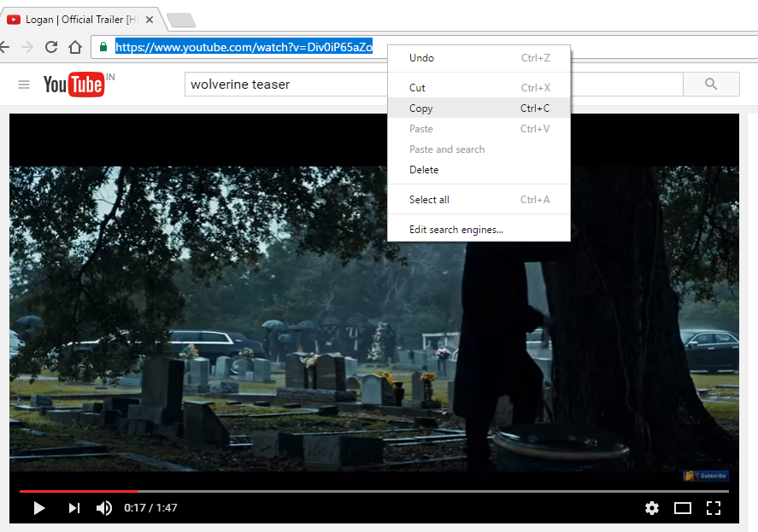This screenshot has height=532, width=758.
Task: Click the browser forward arrow
Action: [x=27, y=47]
